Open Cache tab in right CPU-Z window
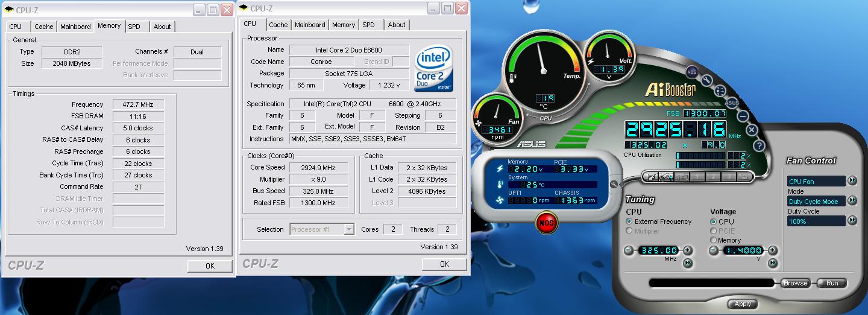868x315 pixels. 278,25
